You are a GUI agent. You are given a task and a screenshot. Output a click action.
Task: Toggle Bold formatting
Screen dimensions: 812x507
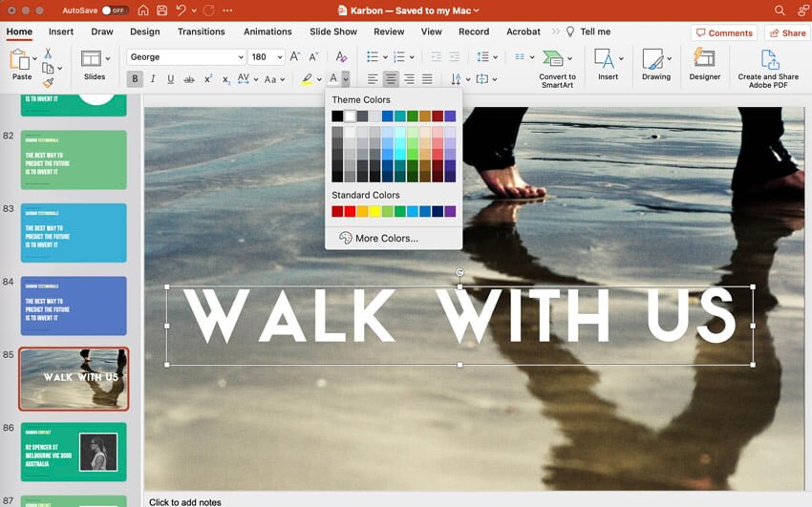135,79
